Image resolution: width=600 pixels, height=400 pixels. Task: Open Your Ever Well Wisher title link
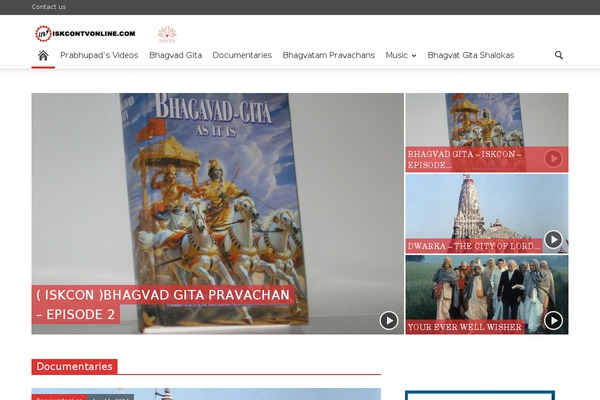[x=465, y=327]
